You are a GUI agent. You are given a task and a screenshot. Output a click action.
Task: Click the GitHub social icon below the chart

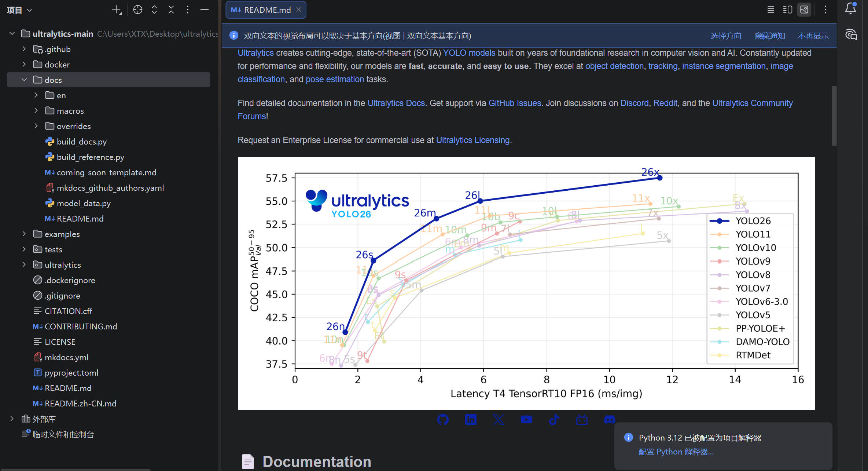tap(443, 419)
